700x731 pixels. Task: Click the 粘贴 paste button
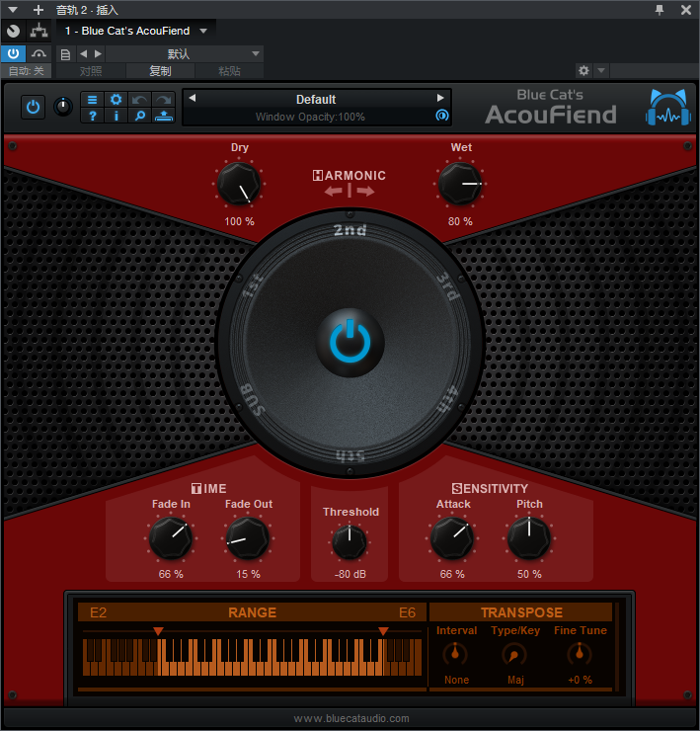click(229, 71)
